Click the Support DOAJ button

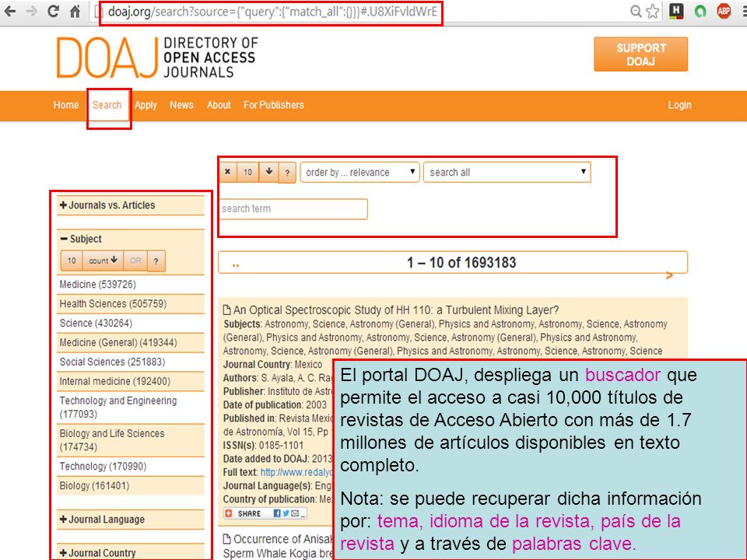(x=640, y=54)
